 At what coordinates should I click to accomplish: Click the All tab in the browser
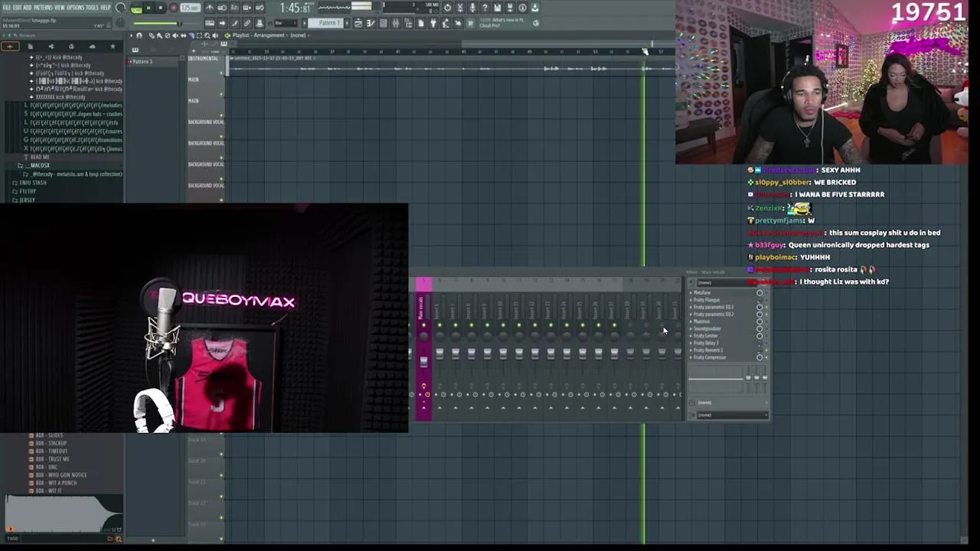[x=10, y=47]
